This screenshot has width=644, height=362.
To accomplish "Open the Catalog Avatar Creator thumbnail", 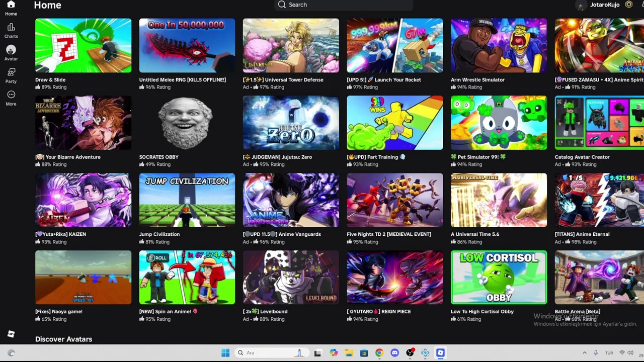I will pyautogui.click(x=599, y=123).
